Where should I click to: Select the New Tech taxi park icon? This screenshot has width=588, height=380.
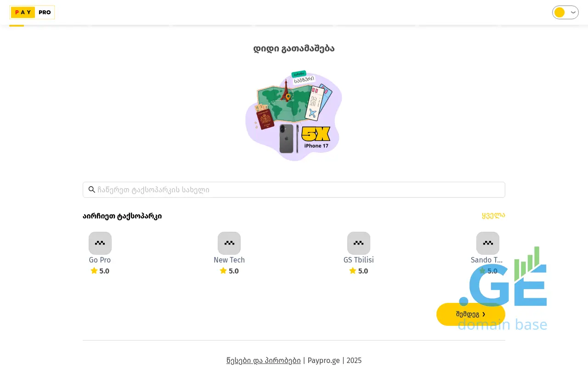tap(229, 243)
